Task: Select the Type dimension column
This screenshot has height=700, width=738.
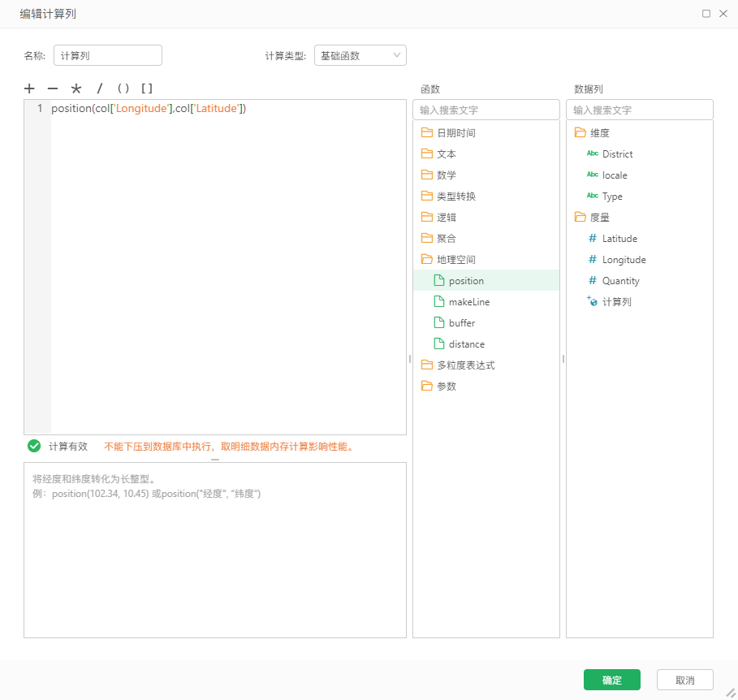Action: (640, 197)
